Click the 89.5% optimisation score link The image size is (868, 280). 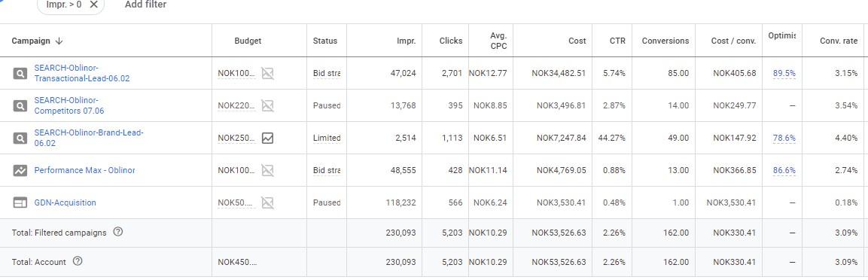tap(784, 74)
